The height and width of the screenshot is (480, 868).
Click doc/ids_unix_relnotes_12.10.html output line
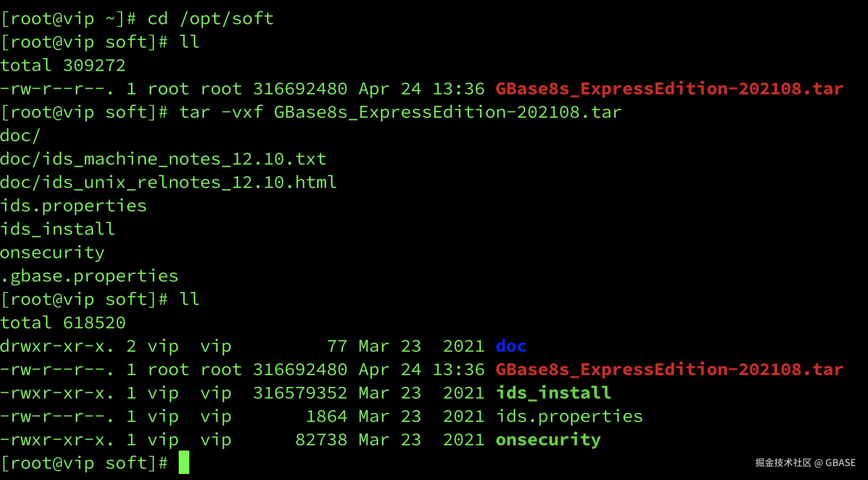point(168,182)
